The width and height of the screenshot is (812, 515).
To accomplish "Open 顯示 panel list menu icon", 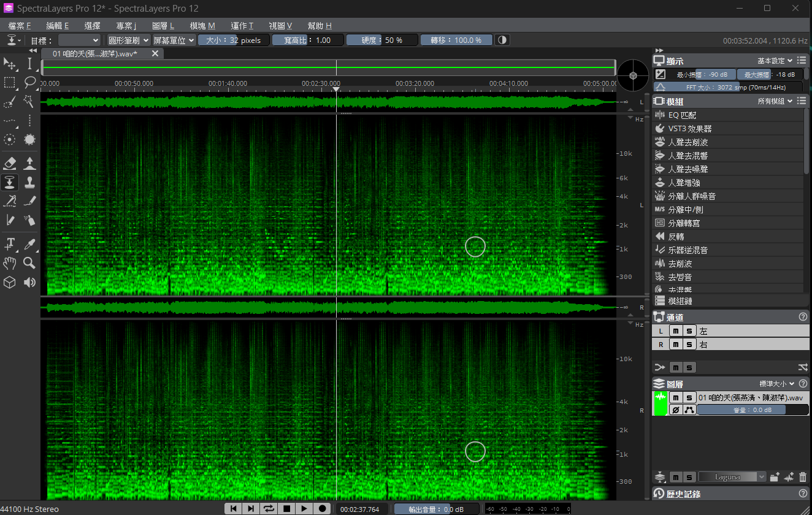I will click(803, 61).
